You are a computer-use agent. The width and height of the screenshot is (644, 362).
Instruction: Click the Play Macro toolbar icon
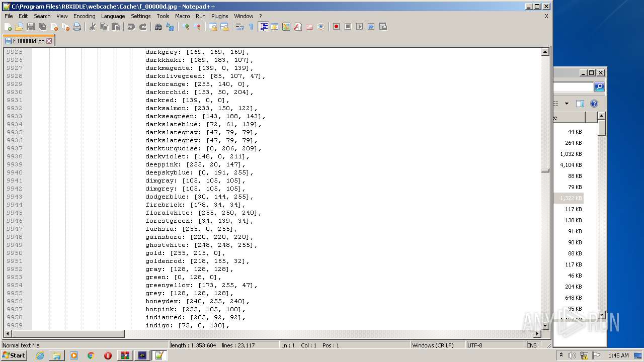click(x=359, y=27)
